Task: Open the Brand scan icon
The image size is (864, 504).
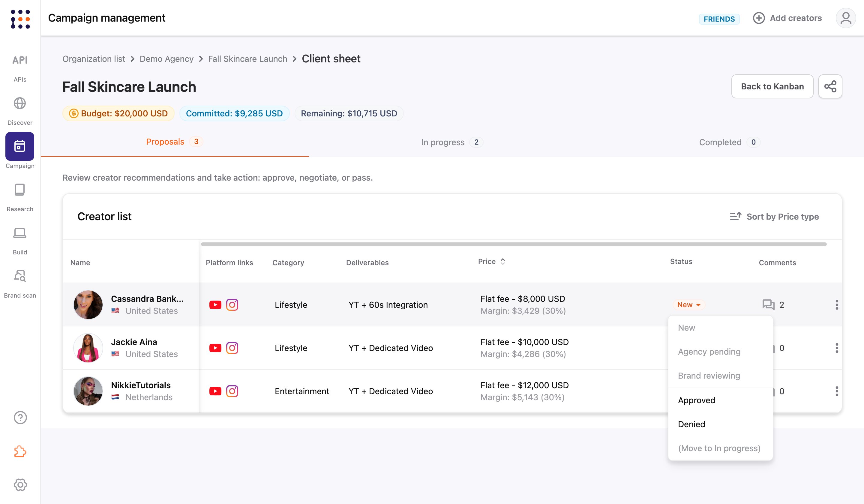Action: pyautogui.click(x=20, y=276)
